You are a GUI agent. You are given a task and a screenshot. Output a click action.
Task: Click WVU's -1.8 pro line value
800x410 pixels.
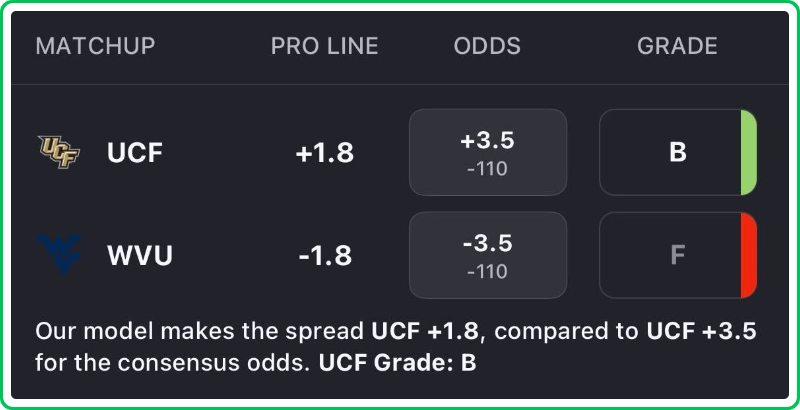click(325, 256)
